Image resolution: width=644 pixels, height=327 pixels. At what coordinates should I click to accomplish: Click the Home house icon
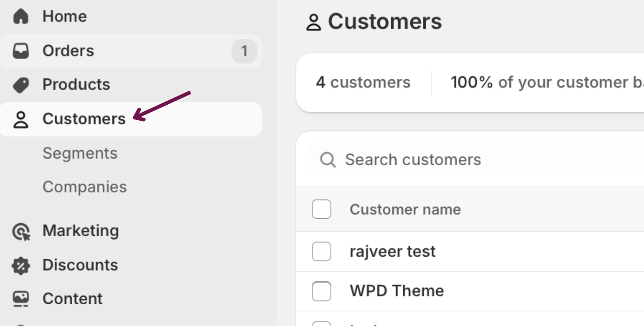coord(21,16)
